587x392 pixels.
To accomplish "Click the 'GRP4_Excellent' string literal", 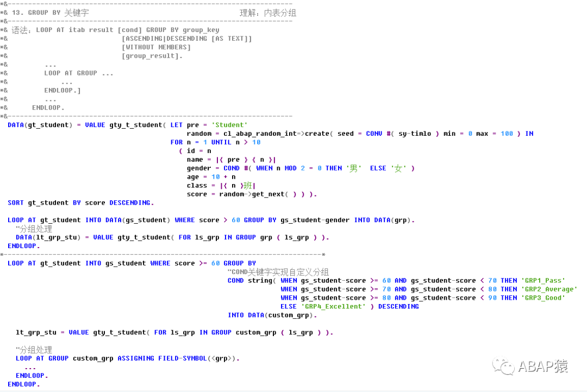I will [x=333, y=306].
